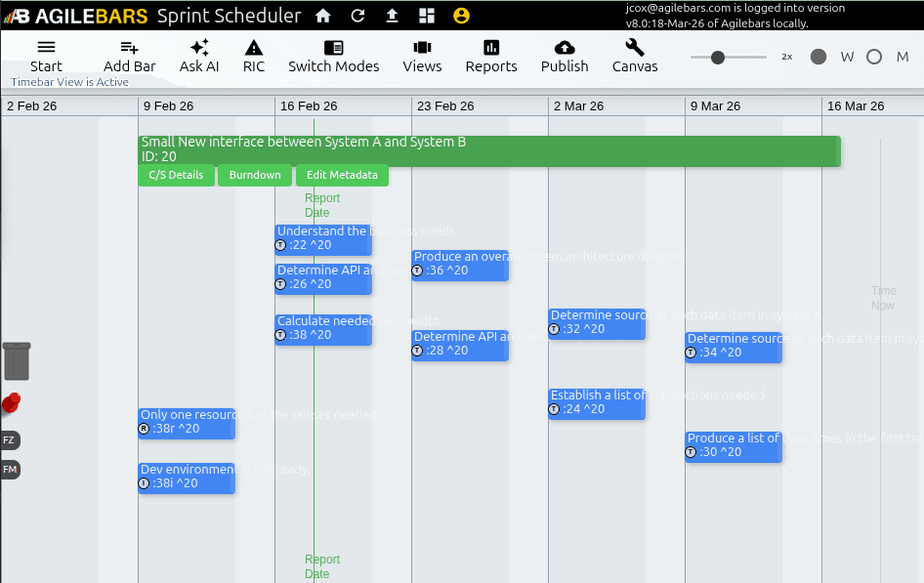Open the Canvas tool
Viewport: 924px width, 583px height.
coord(634,56)
